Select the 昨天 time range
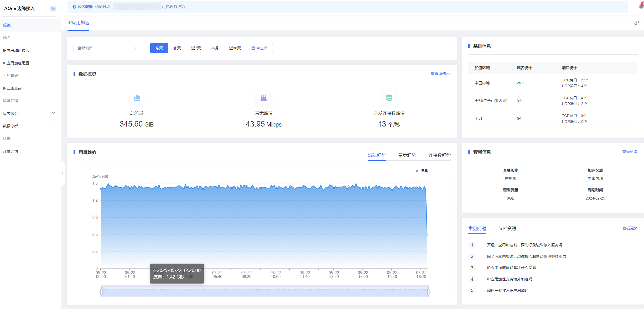The height and width of the screenshot is (309, 644). pos(177,48)
